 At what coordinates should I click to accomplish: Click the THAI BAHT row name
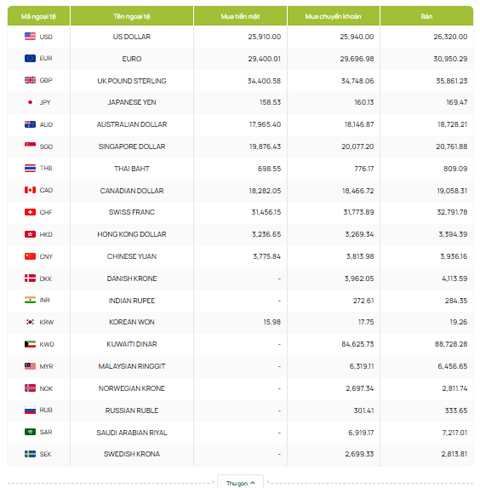pos(132,169)
